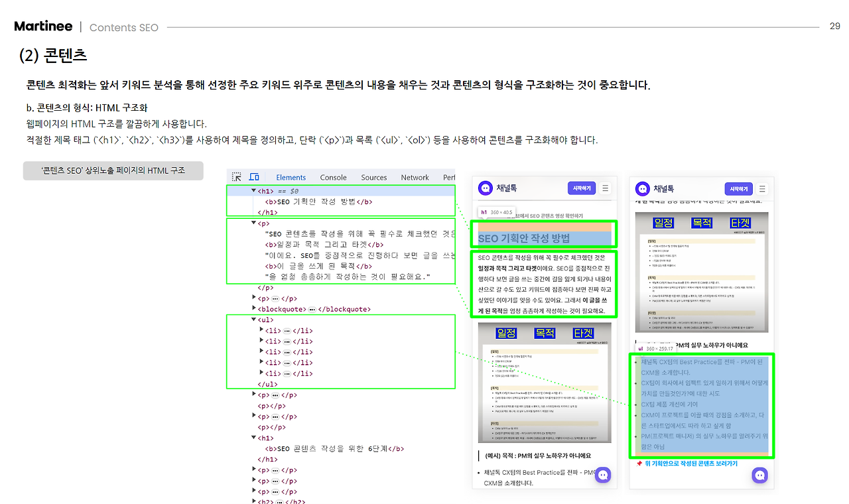Screen dimensions: 849x504
Task: Open the 채널톡 chat bubble on the right phone
Action: (759, 475)
